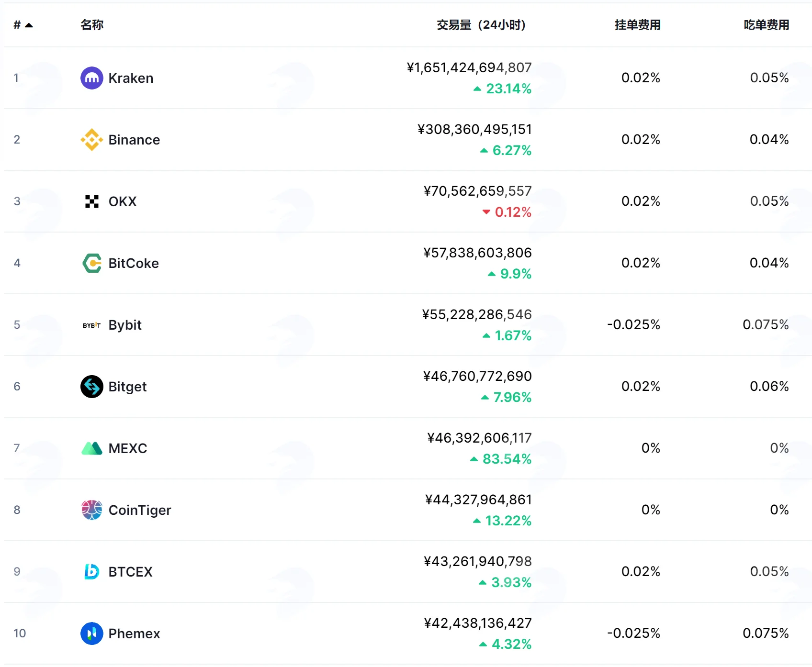Select the CoinTiger logo icon
The height and width of the screenshot is (667, 812).
click(92, 510)
